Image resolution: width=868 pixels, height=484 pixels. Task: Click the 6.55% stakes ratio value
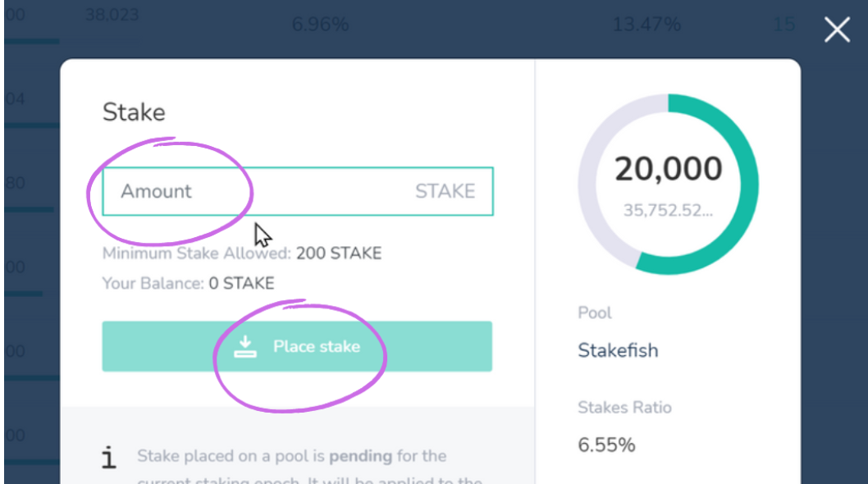[606, 445]
